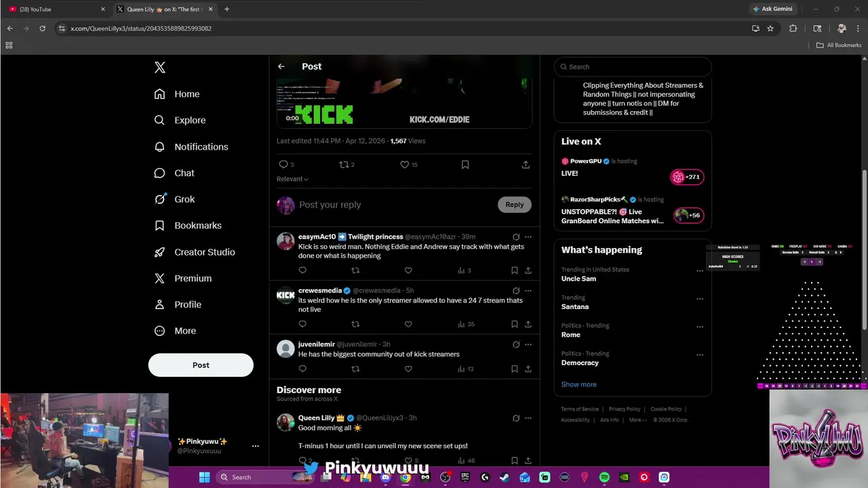
Task: Go back using the Post back arrow
Action: click(281, 66)
